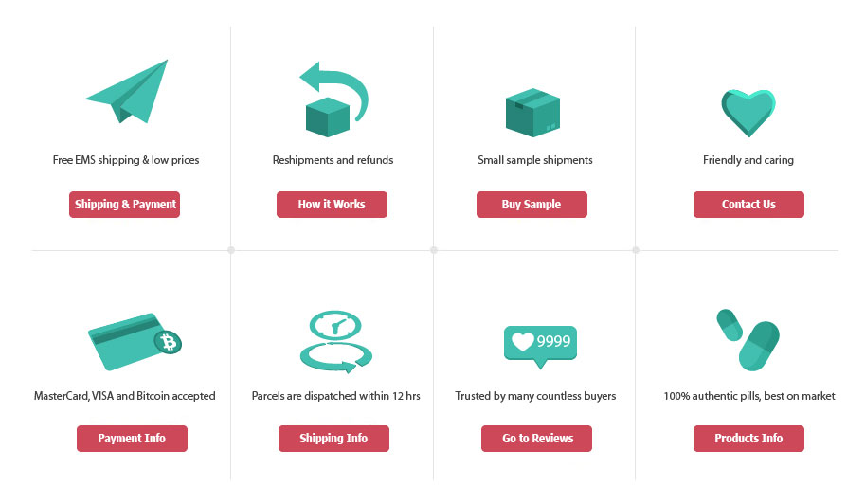Click the paper airplane shipping icon
Image resolution: width=865 pixels, height=504 pixels.
click(x=126, y=92)
